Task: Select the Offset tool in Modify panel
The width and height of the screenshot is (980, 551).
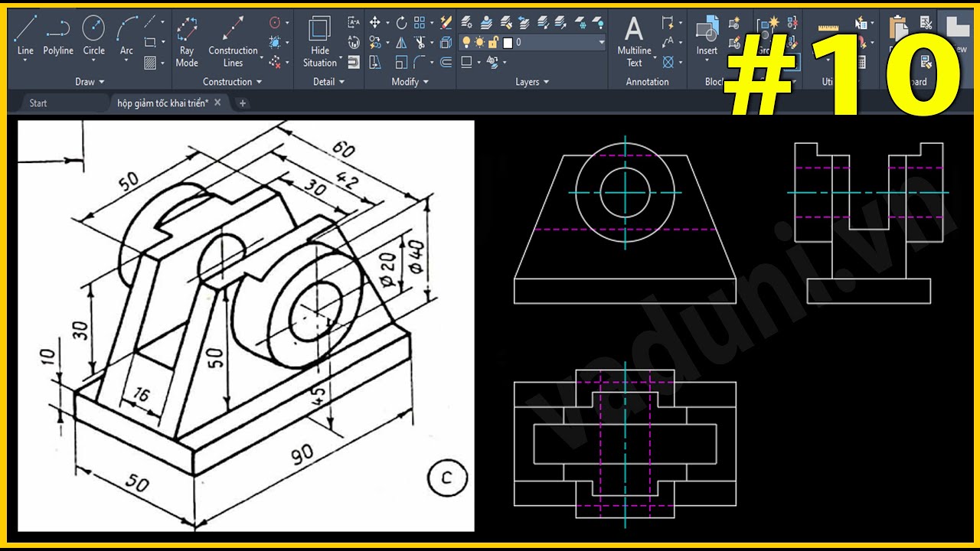Action: [x=446, y=62]
